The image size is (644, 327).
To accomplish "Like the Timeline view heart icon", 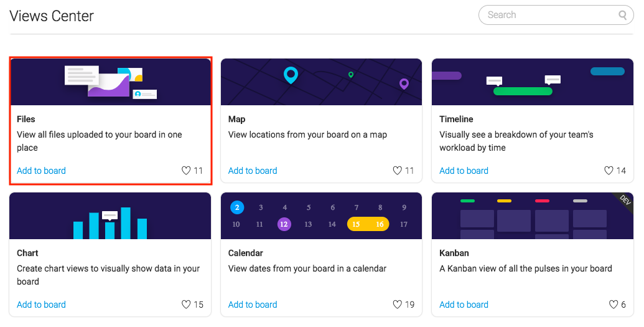I will click(609, 170).
